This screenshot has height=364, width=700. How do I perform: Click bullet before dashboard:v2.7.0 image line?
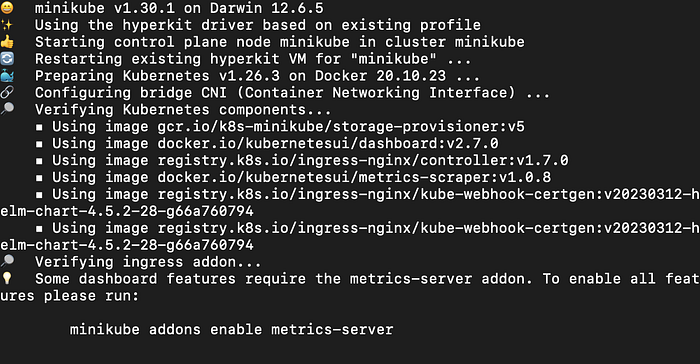tap(39, 144)
